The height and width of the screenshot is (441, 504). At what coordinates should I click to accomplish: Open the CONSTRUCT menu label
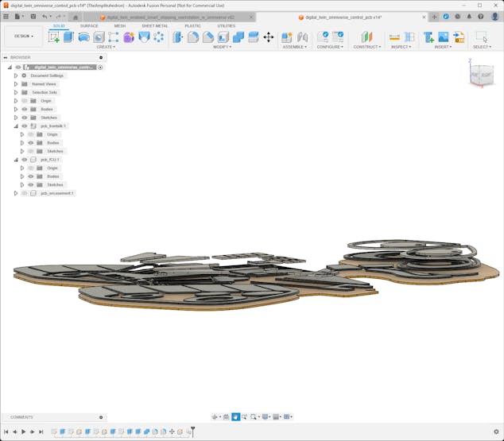(366, 47)
